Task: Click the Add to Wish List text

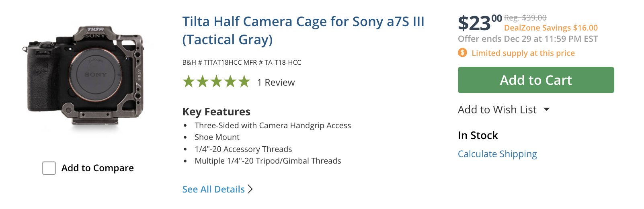Action: (497, 110)
